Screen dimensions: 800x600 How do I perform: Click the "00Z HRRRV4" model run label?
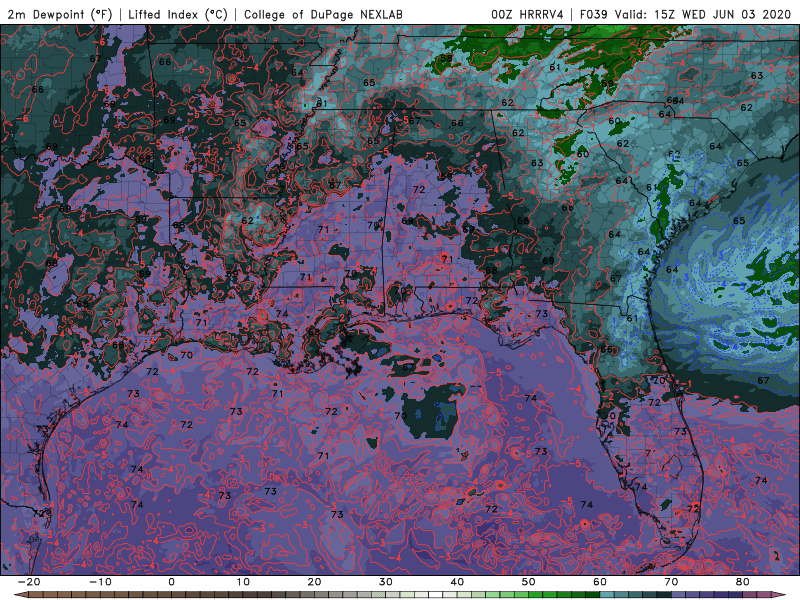(x=527, y=14)
